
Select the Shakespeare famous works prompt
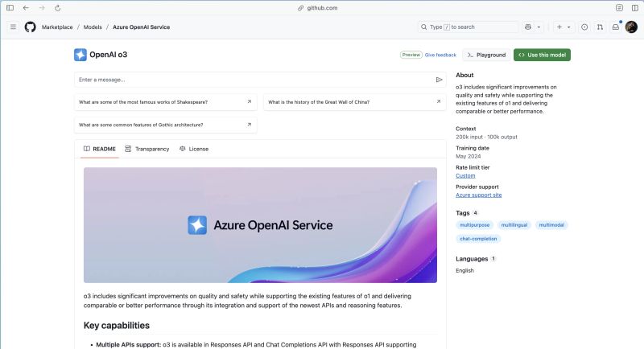pos(165,102)
